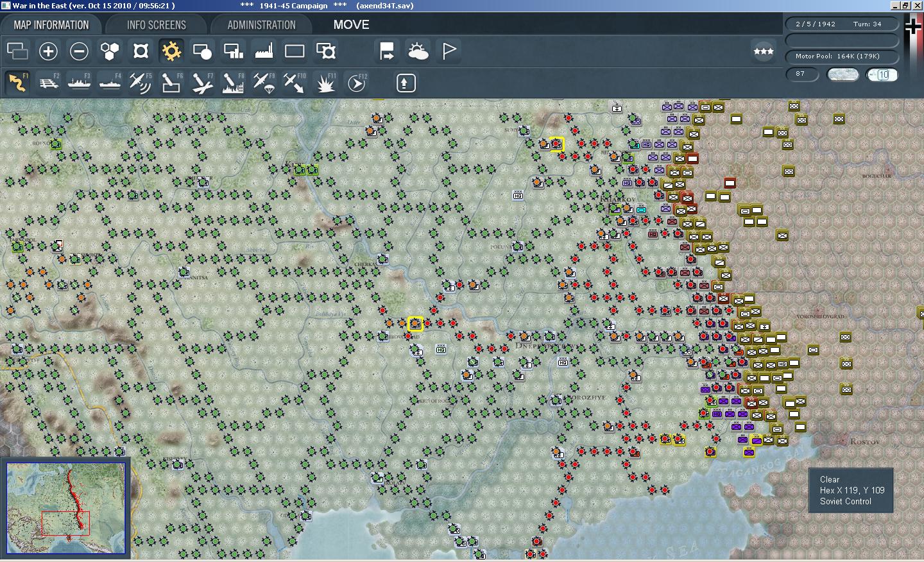Image resolution: width=924 pixels, height=562 pixels.
Task: Select the F9 Air Transport mode icon
Action: pos(264,83)
